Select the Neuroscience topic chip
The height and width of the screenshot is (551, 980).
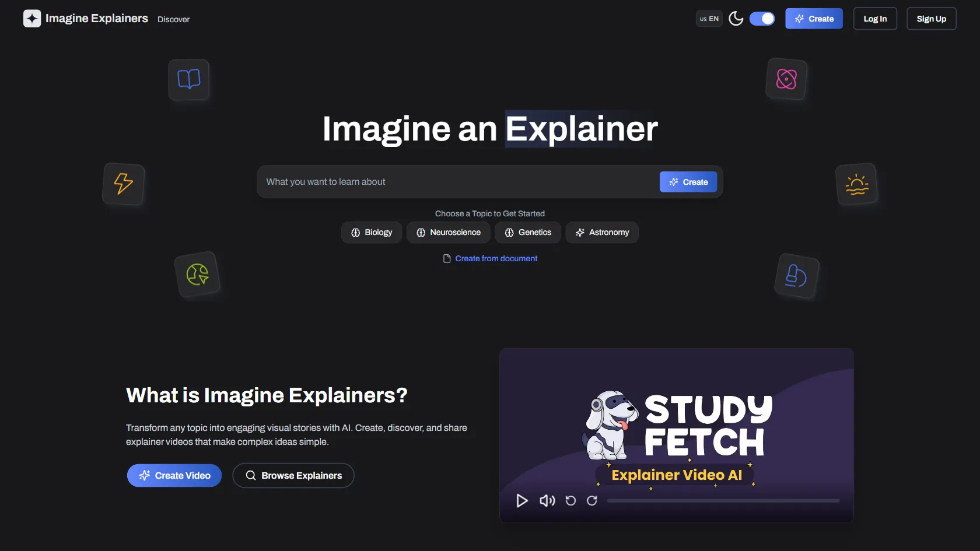tap(449, 232)
